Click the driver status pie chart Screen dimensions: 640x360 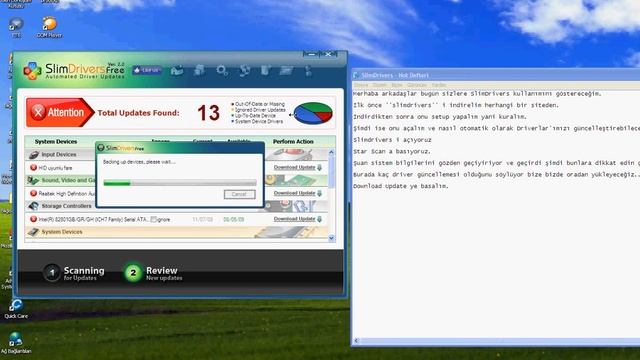pyautogui.click(x=313, y=113)
